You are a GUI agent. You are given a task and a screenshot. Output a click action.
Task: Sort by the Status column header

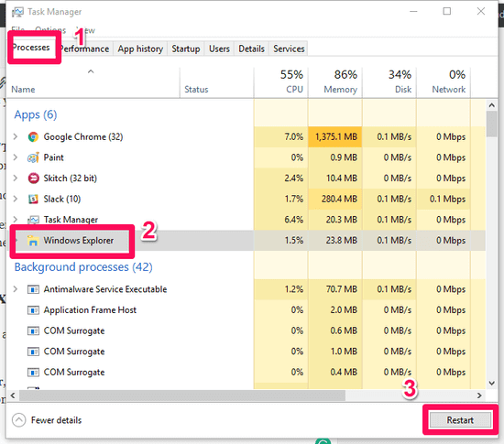[196, 90]
